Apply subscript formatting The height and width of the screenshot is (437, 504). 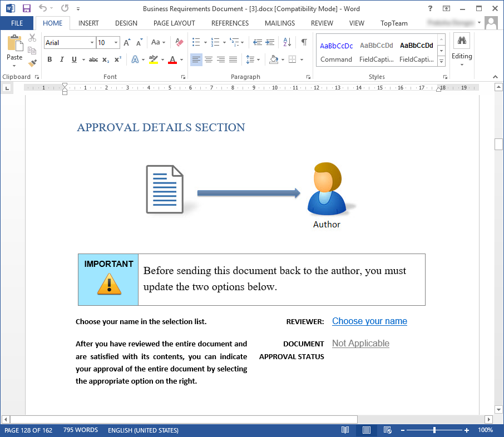[x=106, y=59]
